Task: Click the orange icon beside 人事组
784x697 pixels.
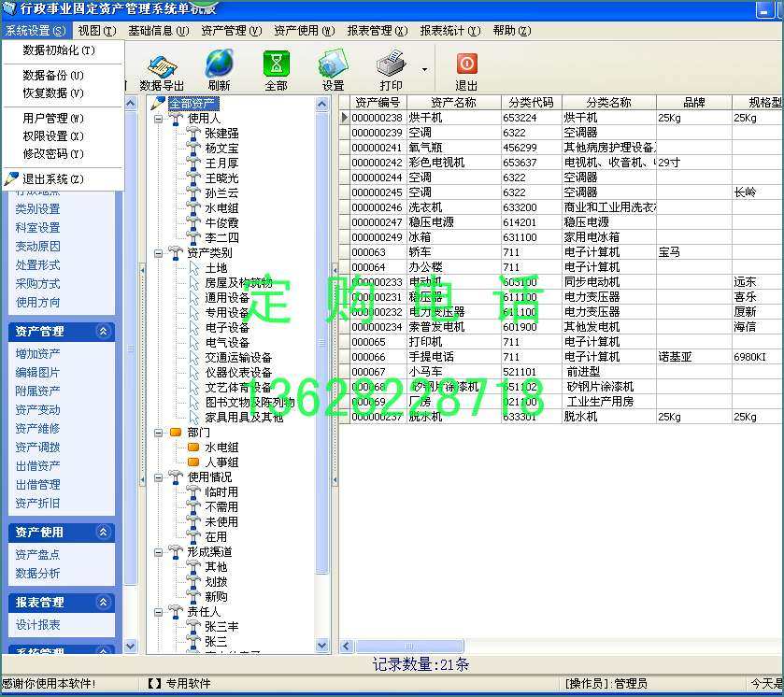Action: (193, 462)
